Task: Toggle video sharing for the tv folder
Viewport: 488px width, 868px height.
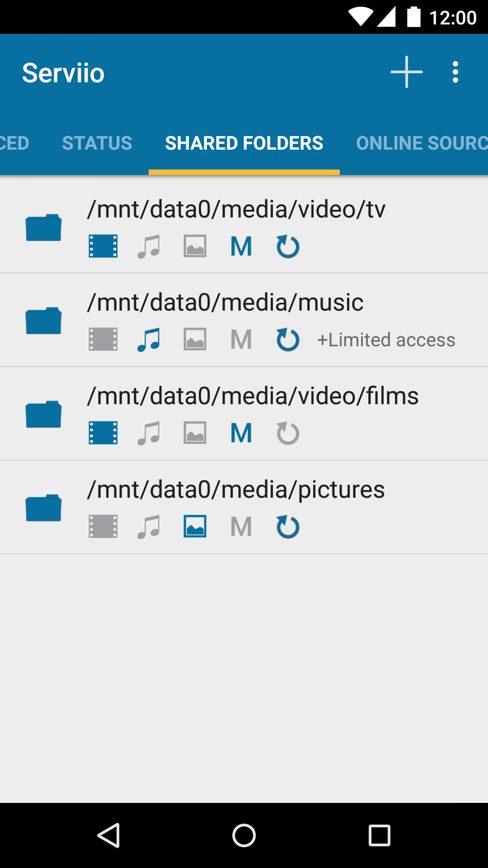Action: (103, 246)
